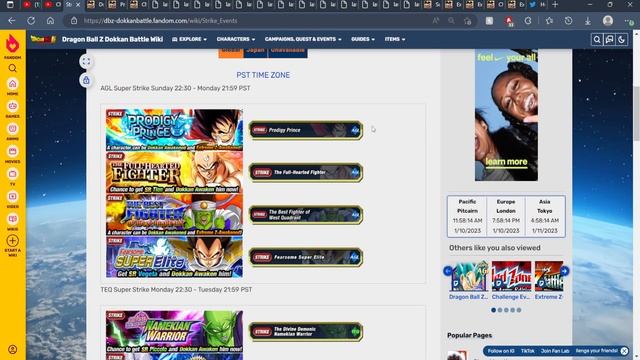Select the second carousel pagination dot

[500, 310]
